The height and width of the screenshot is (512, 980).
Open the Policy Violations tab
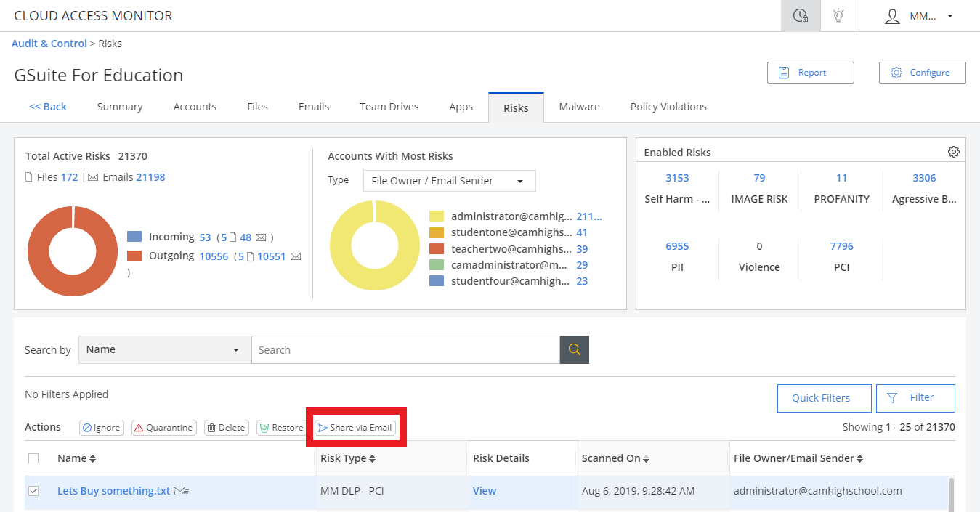click(x=668, y=107)
